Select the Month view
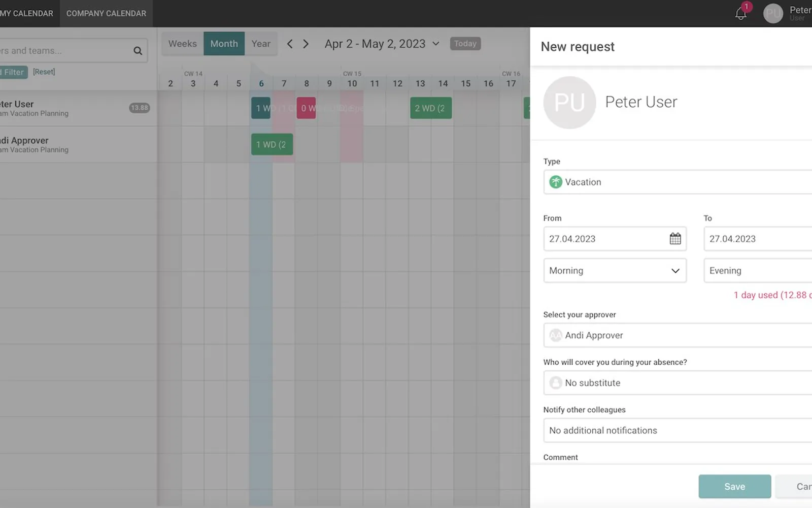 tap(224, 44)
